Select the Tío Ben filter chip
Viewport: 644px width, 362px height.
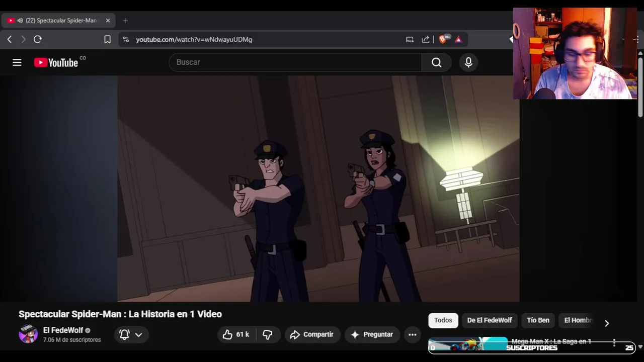click(538, 320)
